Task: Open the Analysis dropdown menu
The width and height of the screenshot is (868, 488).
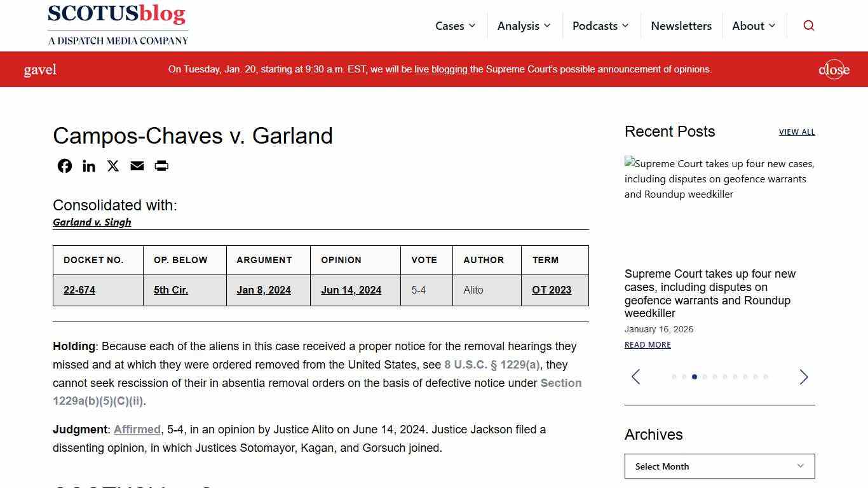Action: tap(524, 25)
